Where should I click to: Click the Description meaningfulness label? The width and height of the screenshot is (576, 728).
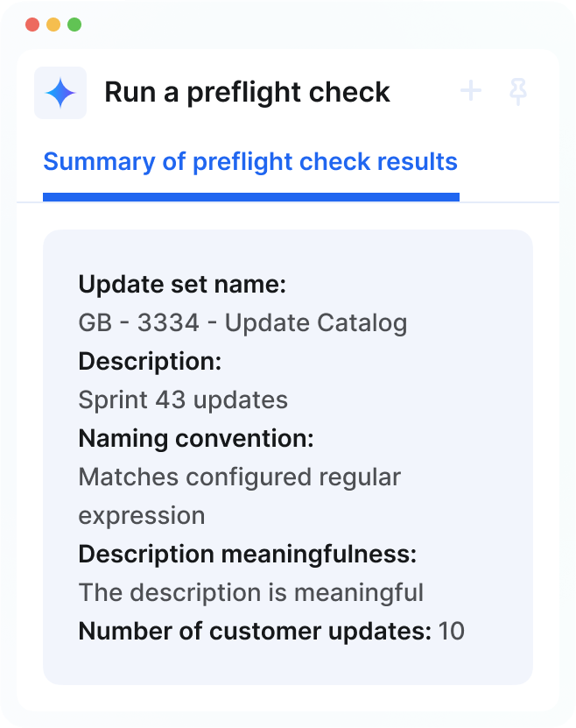[248, 554]
